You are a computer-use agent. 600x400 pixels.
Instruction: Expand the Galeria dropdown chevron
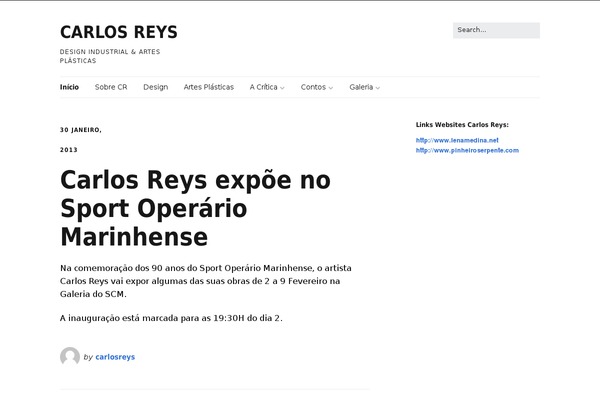pyautogui.click(x=378, y=88)
